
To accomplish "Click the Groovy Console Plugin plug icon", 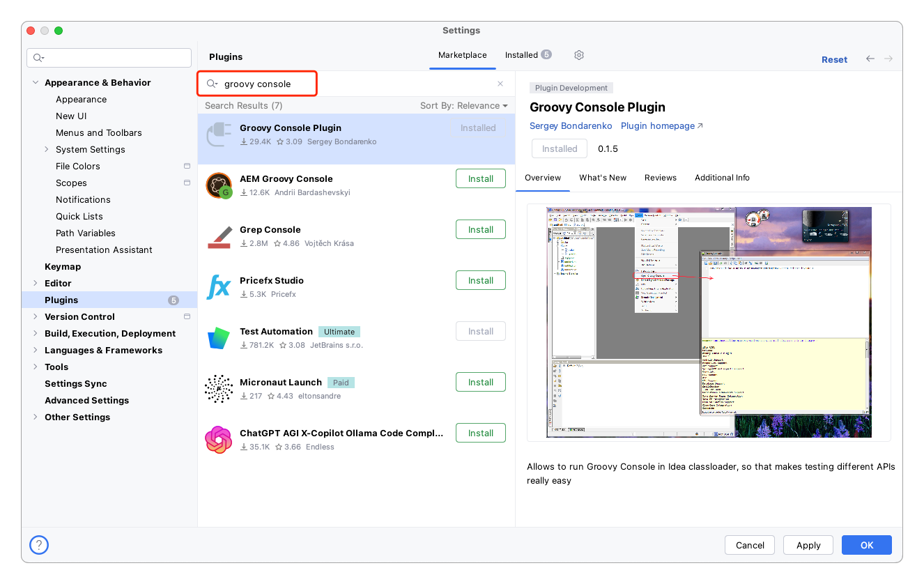I will [219, 135].
